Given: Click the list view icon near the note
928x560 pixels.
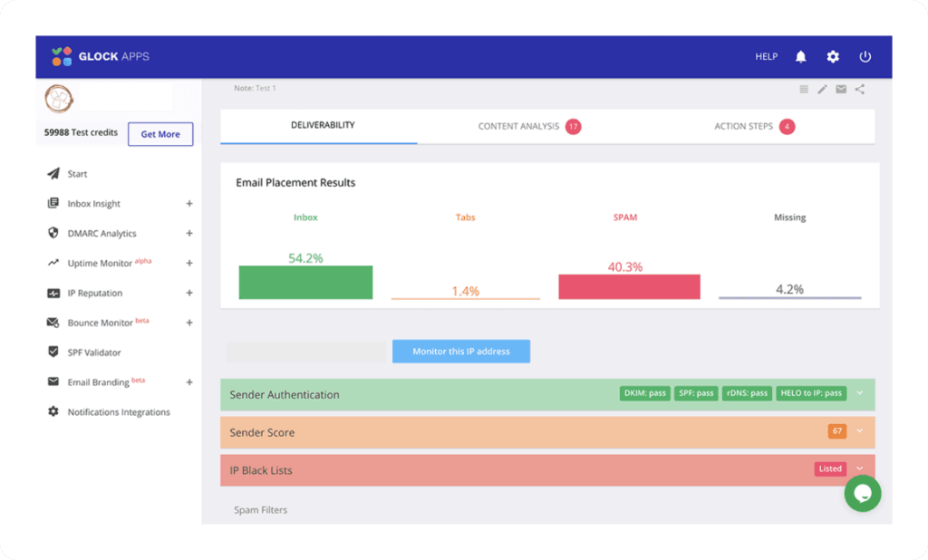Looking at the screenshot, I should [804, 89].
